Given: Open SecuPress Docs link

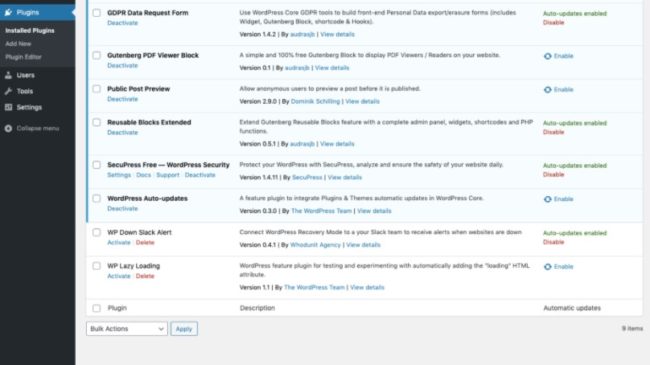Looking at the screenshot, I should point(143,175).
